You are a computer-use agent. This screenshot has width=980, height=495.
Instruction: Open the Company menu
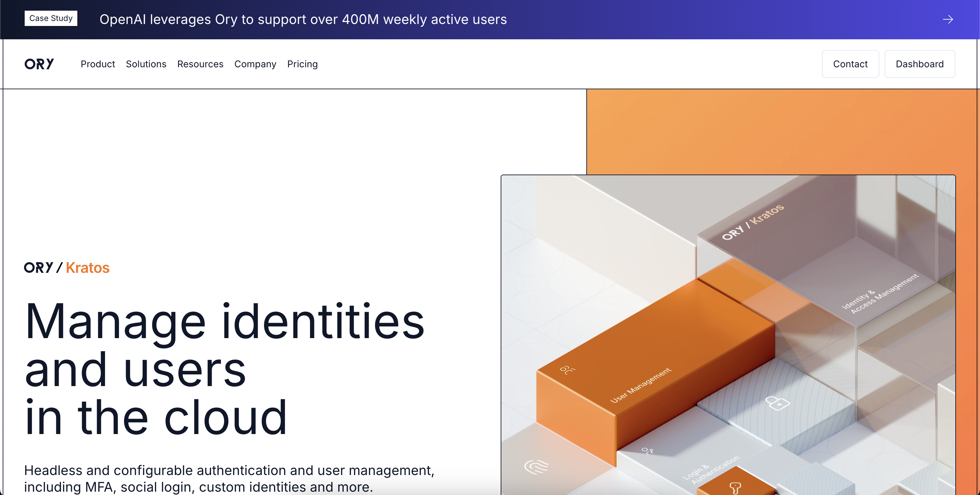pyautogui.click(x=255, y=64)
